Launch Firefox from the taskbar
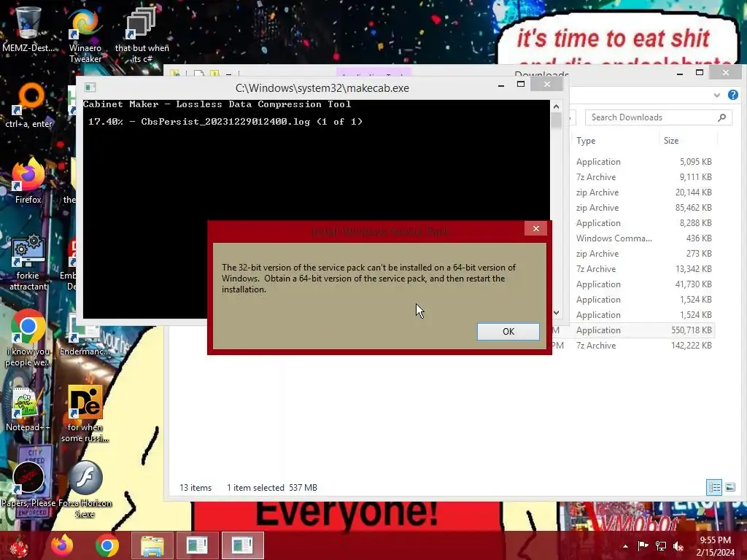 click(x=63, y=545)
